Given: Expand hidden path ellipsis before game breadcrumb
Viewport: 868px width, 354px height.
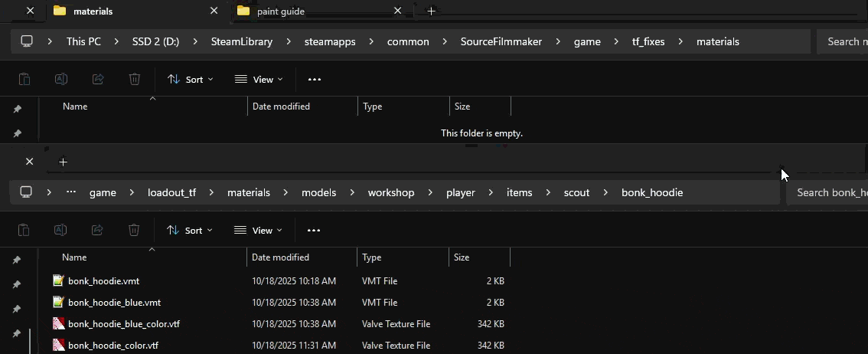Looking at the screenshot, I should pyautogui.click(x=71, y=192).
